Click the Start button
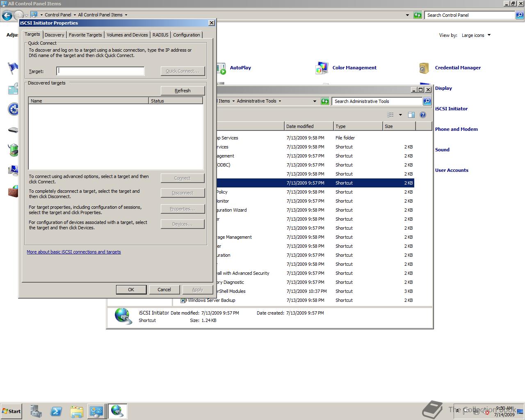Image resolution: width=525 pixels, height=420 pixels. [11, 411]
